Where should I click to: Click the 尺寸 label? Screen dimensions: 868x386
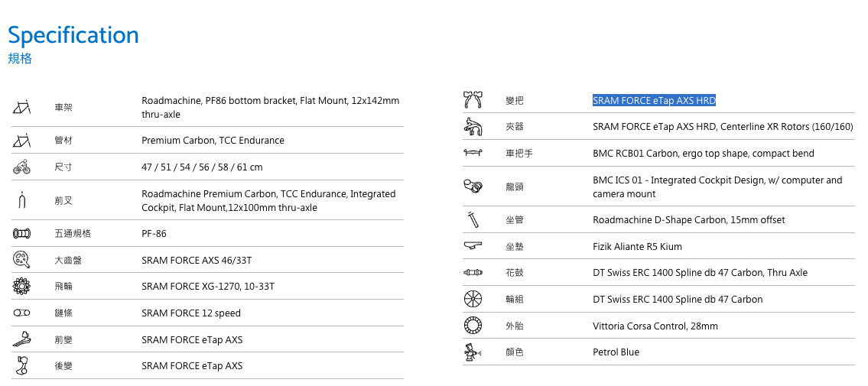point(63,167)
